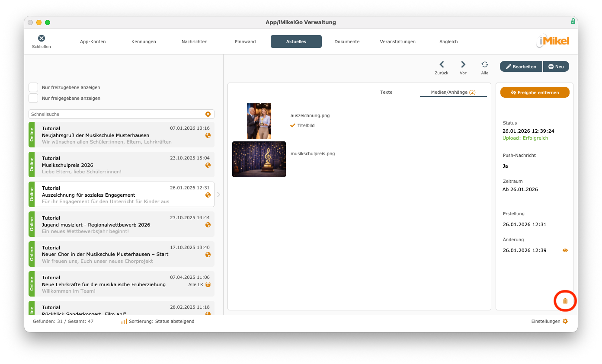Click the Schließen close icon in toolbar
The image size is (602, 364).
41,38
